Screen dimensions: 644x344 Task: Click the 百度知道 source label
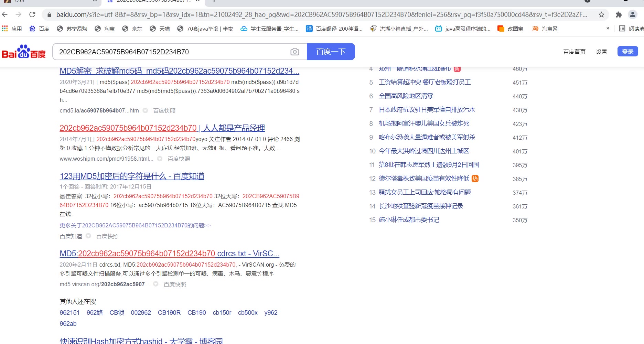click(71, 236)
